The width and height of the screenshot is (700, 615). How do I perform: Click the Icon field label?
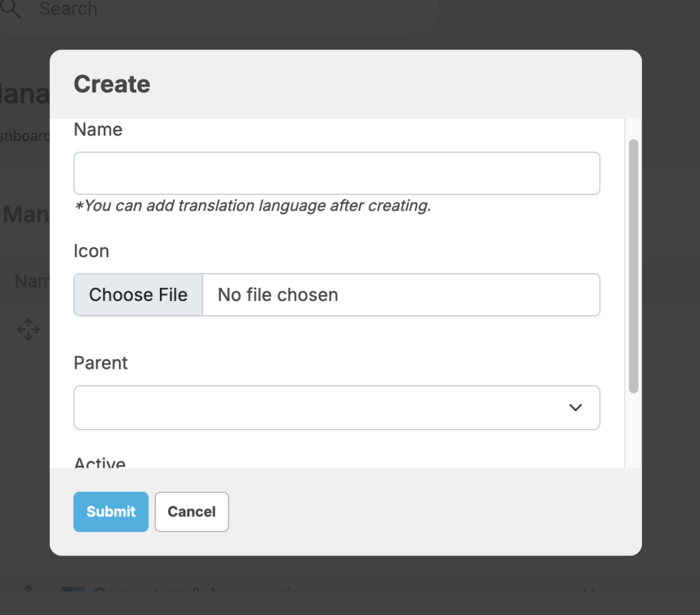(91, 251)
